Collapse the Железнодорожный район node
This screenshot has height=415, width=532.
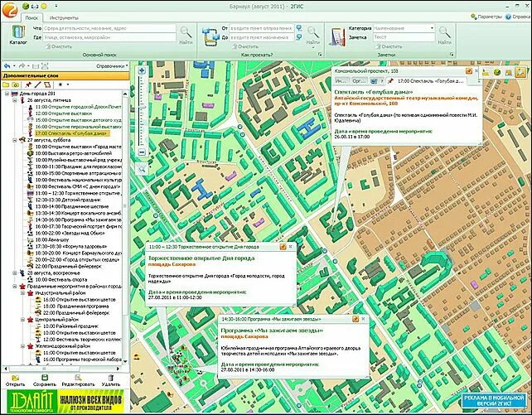(22, 346)
